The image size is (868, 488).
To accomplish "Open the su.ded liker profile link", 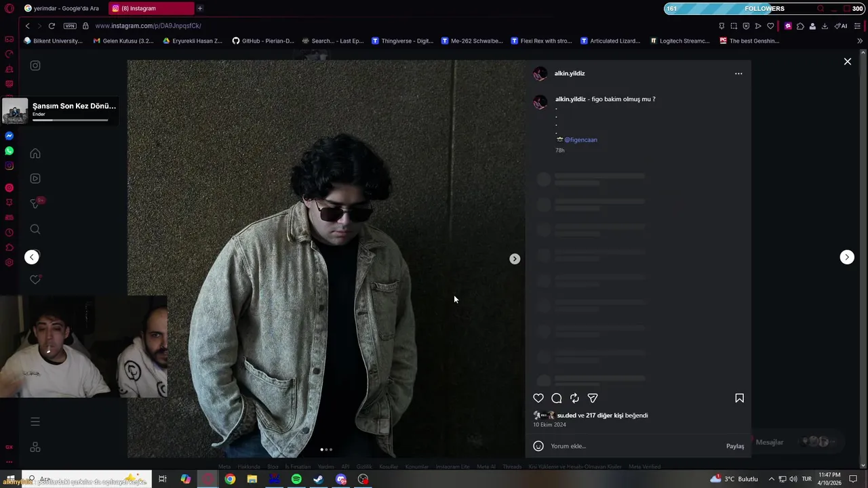I will coord(566,415).
